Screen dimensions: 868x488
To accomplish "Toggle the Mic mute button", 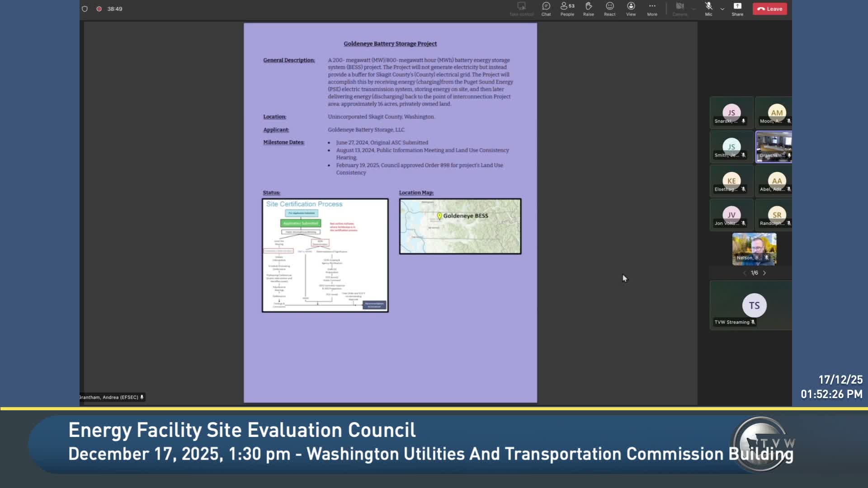I will [x=708, y=9].
